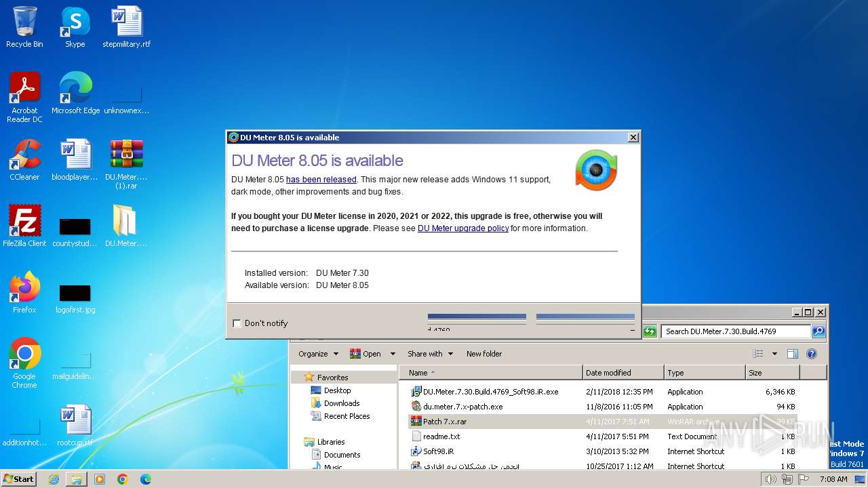The height and width of the screenshot is (488, 868).
Task: Sort files by Date modified column
Action: click(x=623, y=373)
